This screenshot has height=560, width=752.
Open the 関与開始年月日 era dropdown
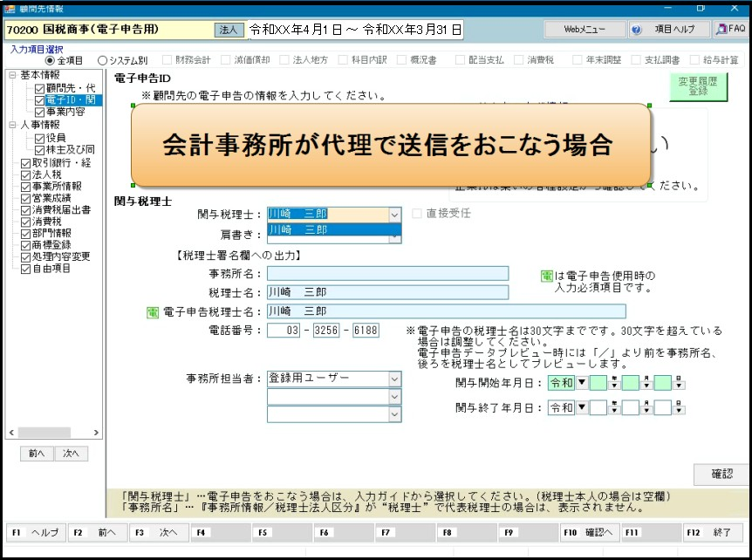(x=582, y=383)
